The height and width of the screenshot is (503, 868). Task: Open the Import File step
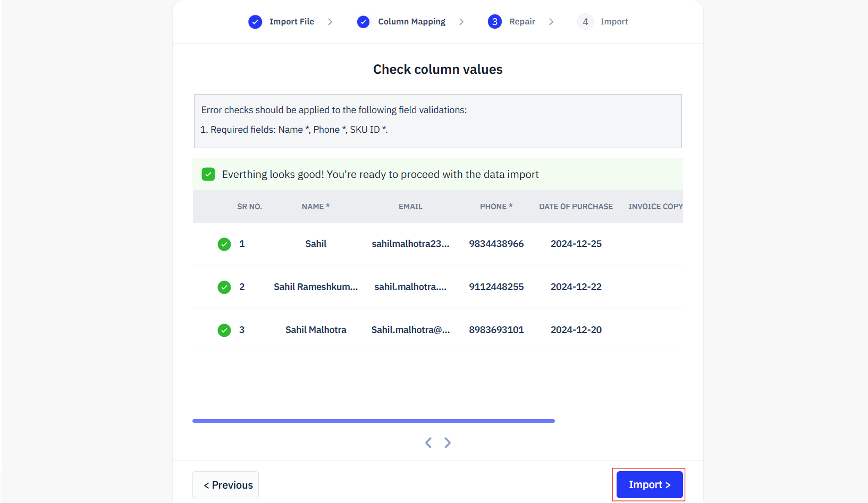[292, 22]
